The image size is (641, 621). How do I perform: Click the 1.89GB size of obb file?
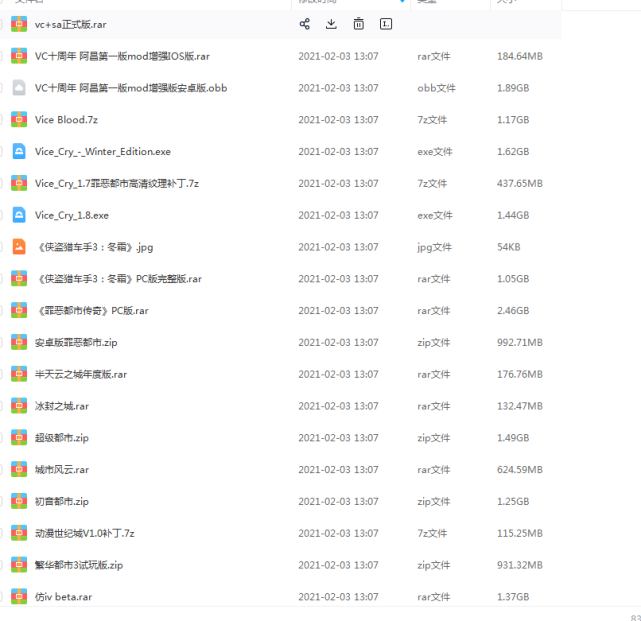513,88
